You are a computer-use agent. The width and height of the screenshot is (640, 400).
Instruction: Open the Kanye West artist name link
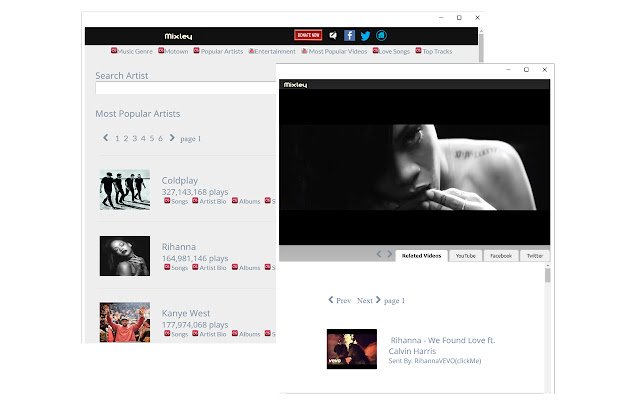click(186, 313)
